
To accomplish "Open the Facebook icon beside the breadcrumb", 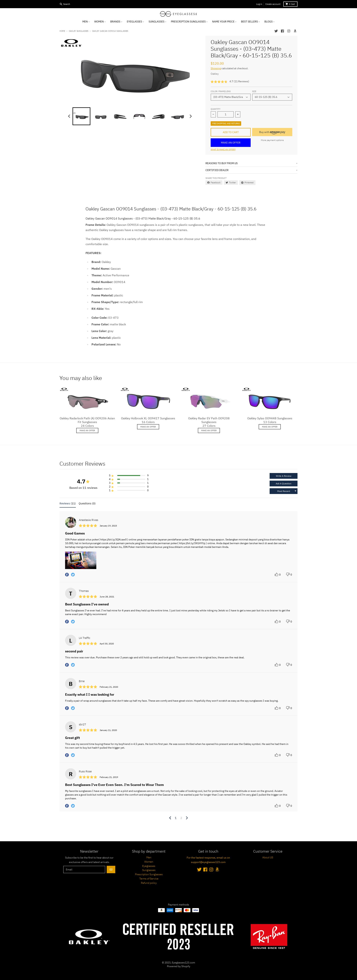I will (282, 31).
